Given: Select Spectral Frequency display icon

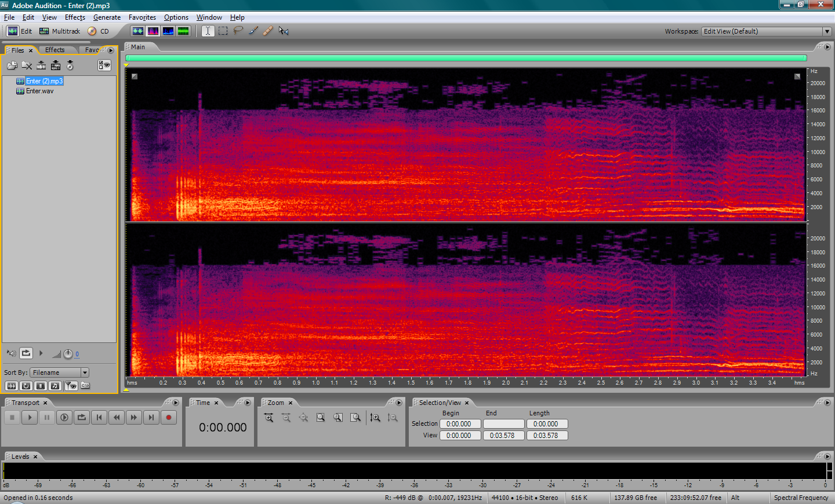Looking at the screenshot, I should coord(153,31).
